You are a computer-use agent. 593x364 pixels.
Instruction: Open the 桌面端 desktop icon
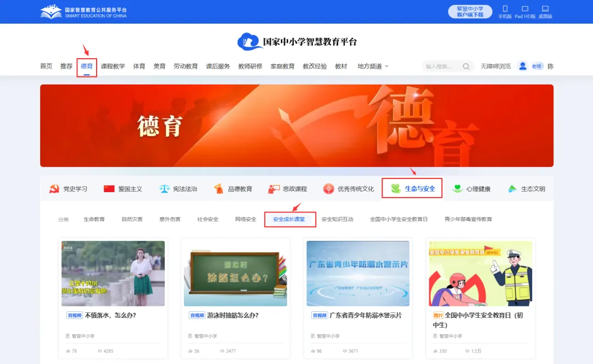coord(545,9)
